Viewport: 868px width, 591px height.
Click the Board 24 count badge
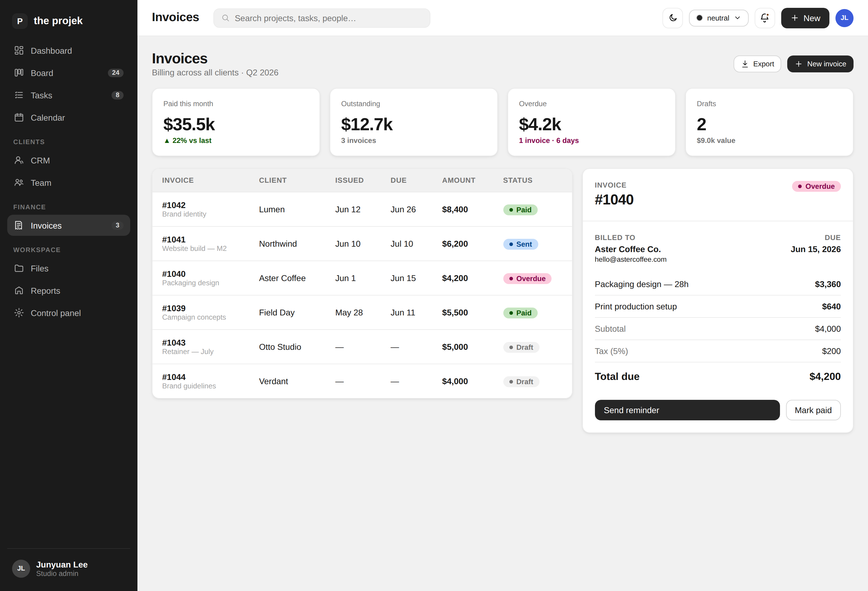pos(116,73)
